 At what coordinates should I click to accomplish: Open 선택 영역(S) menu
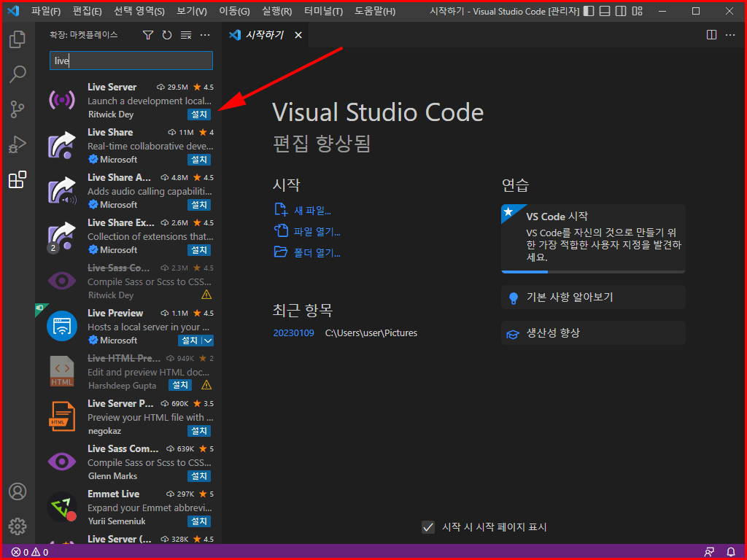pos(139,11)
